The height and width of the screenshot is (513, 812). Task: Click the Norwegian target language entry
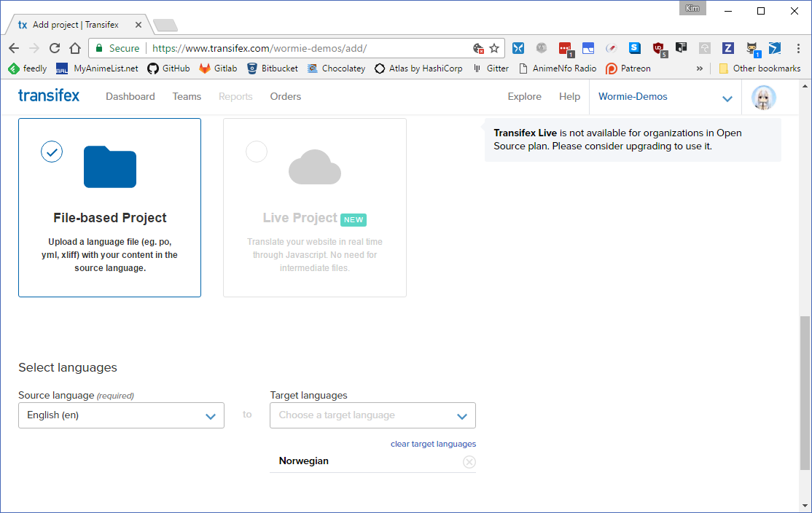point(303,461)
